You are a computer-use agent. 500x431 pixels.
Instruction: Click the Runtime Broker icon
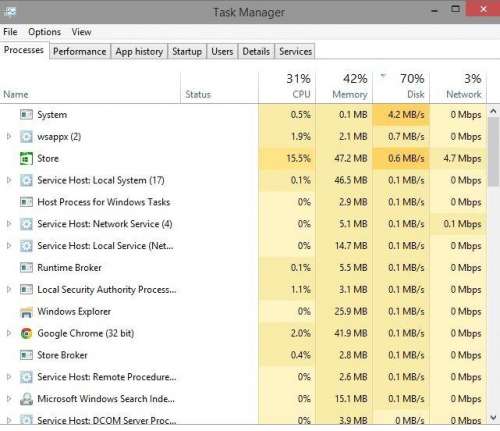point(26,268)
